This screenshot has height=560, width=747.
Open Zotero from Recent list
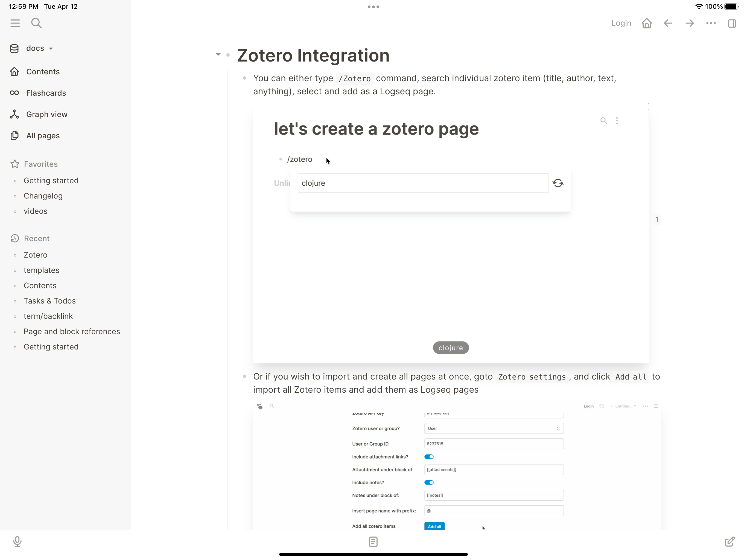point(35,255)
